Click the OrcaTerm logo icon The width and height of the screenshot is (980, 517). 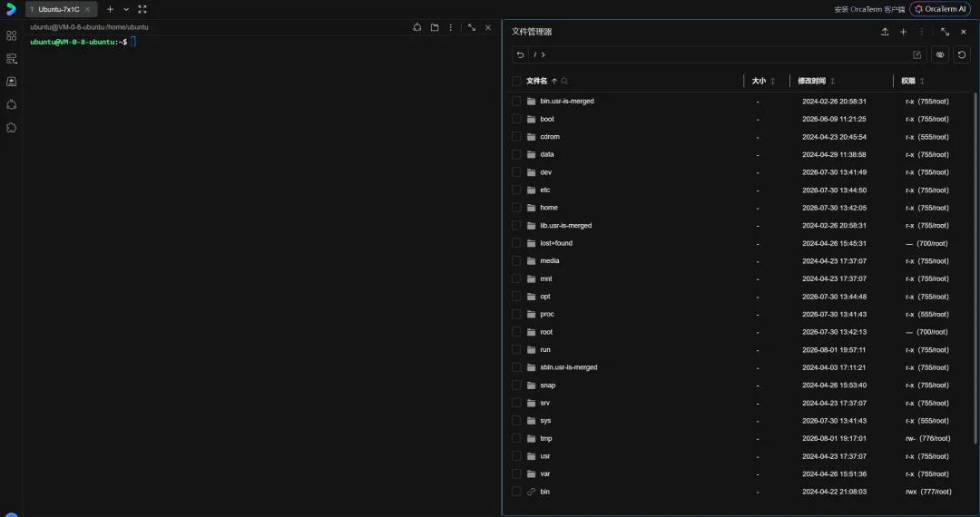click(11, 9)
